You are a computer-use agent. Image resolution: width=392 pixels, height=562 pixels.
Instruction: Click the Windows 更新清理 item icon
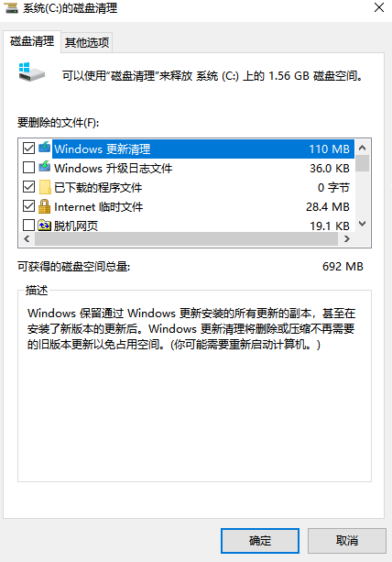(x=44, y=148)
